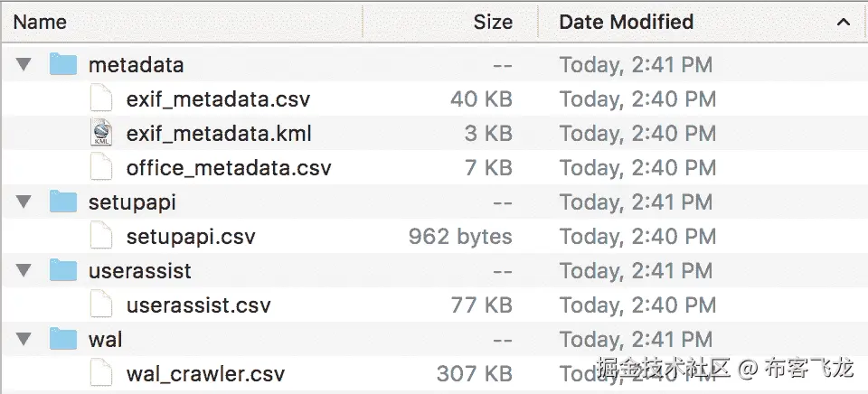Collapse the metadata folder disclosure triangle

pos(24,65)
